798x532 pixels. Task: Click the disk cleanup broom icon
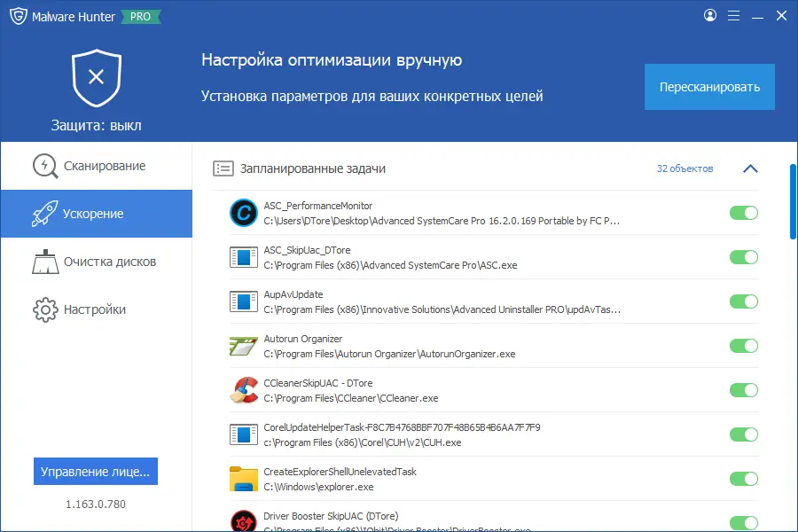45,262
